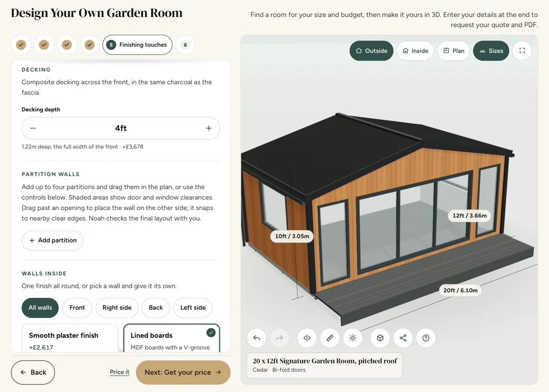This screenshot has width=549, height=392.
Task: Redo the design change
Action: [x=280, y=338]
